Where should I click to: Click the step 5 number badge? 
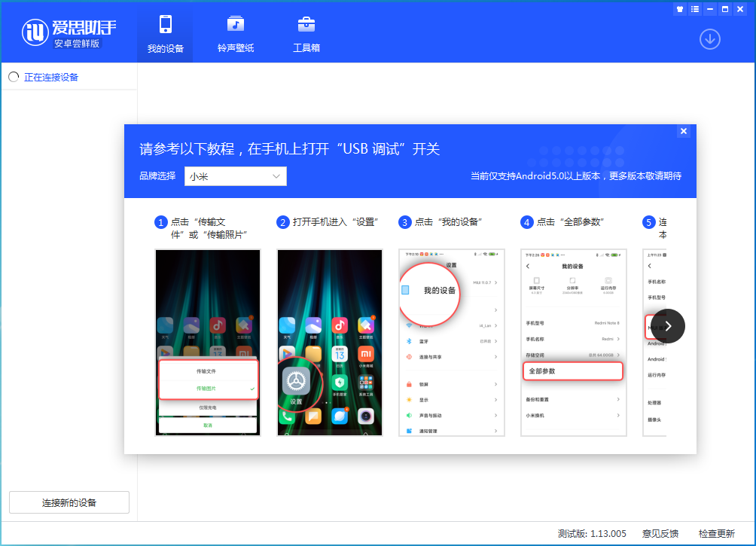point(648,221)
